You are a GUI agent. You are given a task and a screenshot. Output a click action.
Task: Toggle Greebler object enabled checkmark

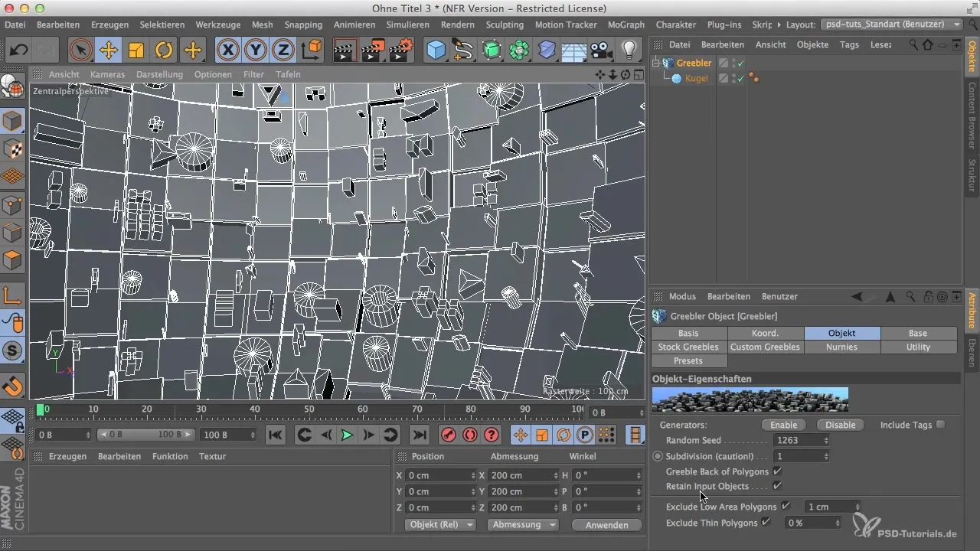click(x=740, y=63)
